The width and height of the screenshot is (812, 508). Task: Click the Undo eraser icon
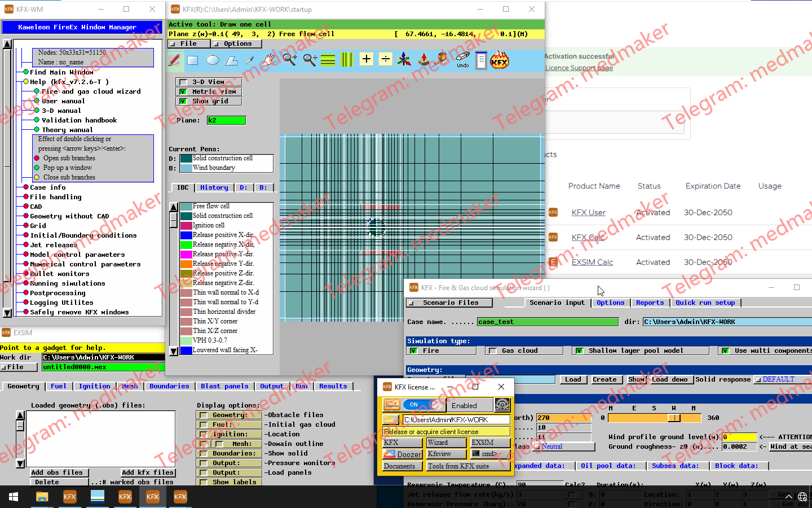pos(462,59)
